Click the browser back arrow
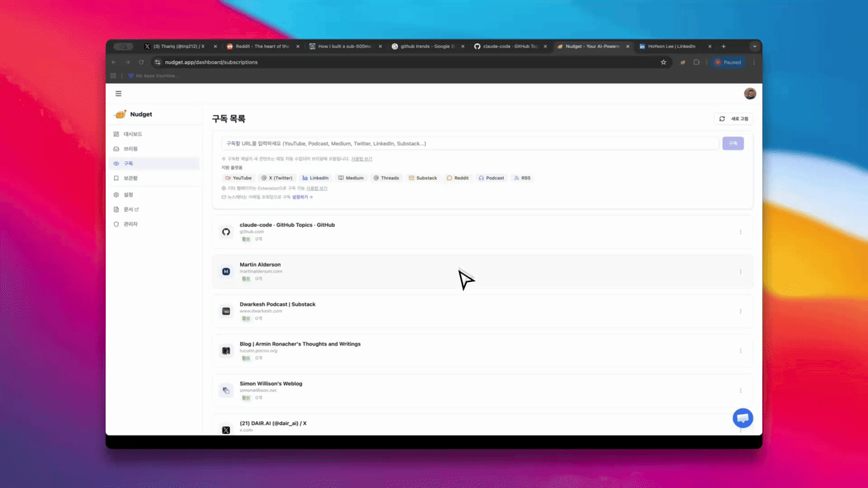The height and width of the screenshot is (488, 868). click(113, 62)
